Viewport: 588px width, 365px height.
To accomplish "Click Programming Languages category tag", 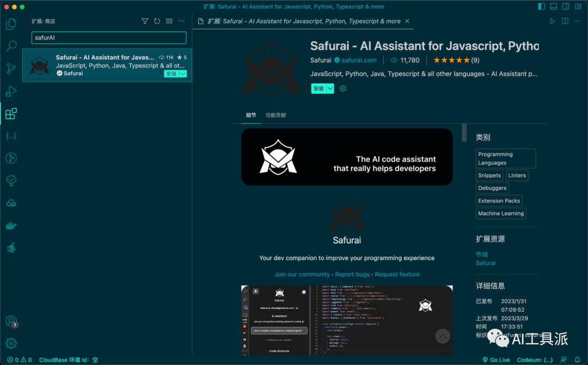I will pos(505,158).
